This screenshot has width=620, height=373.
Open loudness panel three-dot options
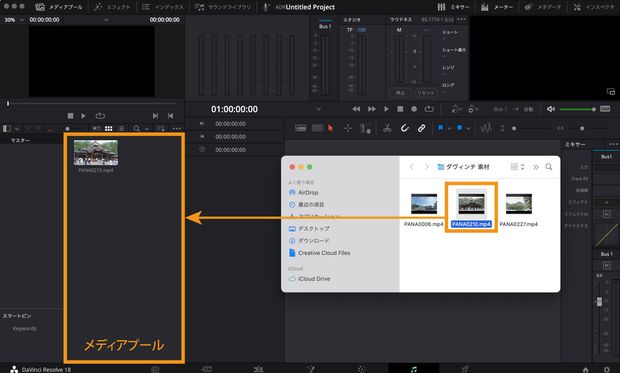pyautogui.click(x=461, y=19)
